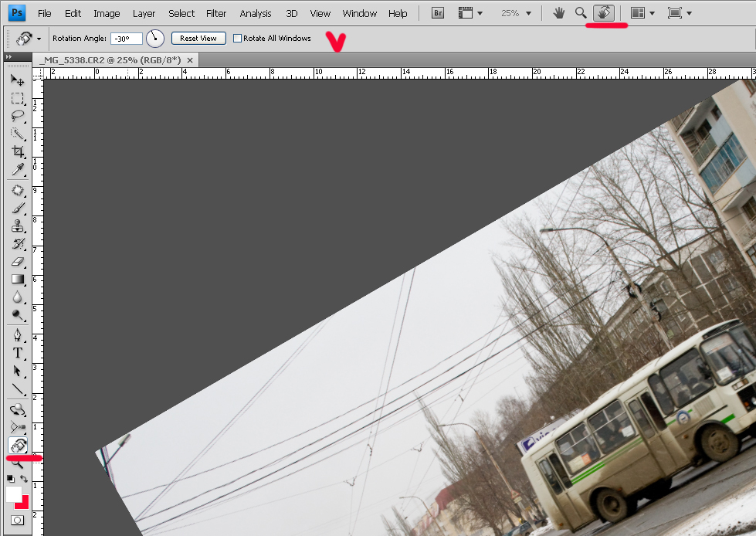Open the Screen Mode dropdown
This screenshot has height=536, width=756.
680,13
